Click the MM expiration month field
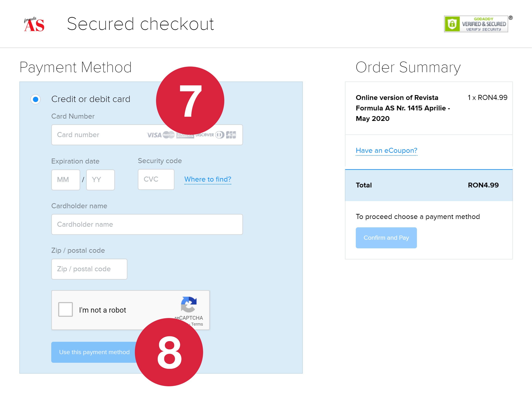Viewport: 532px width, 406px height. [66, 180]
